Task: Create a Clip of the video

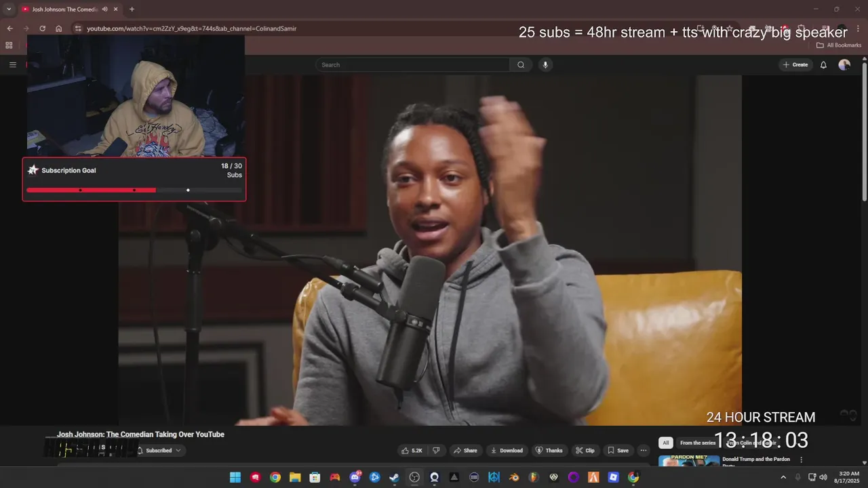Action: tap(585, 451)
